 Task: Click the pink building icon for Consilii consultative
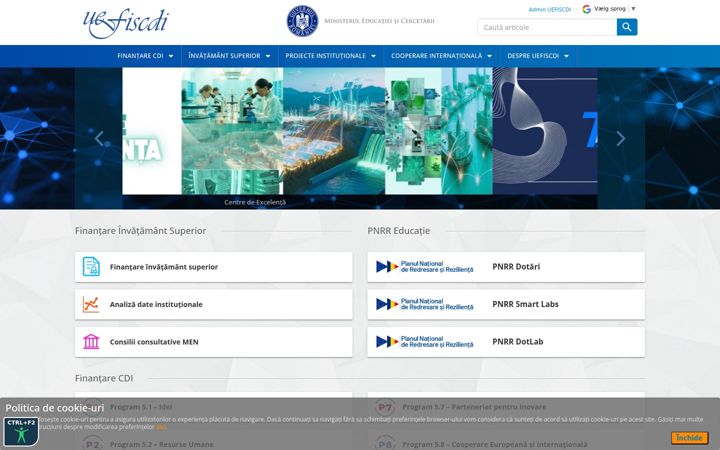91,342
